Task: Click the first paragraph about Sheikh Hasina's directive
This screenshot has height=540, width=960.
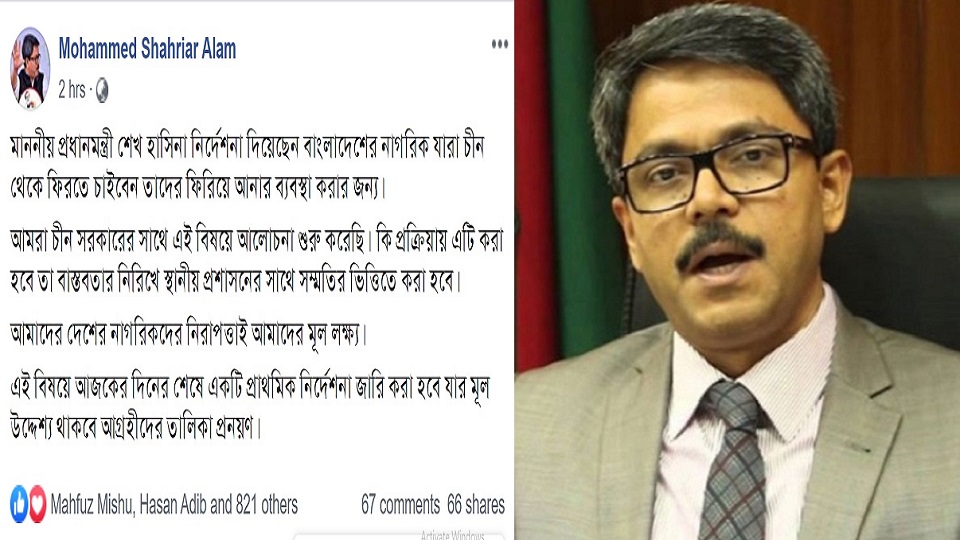Action: pos(247,167)
